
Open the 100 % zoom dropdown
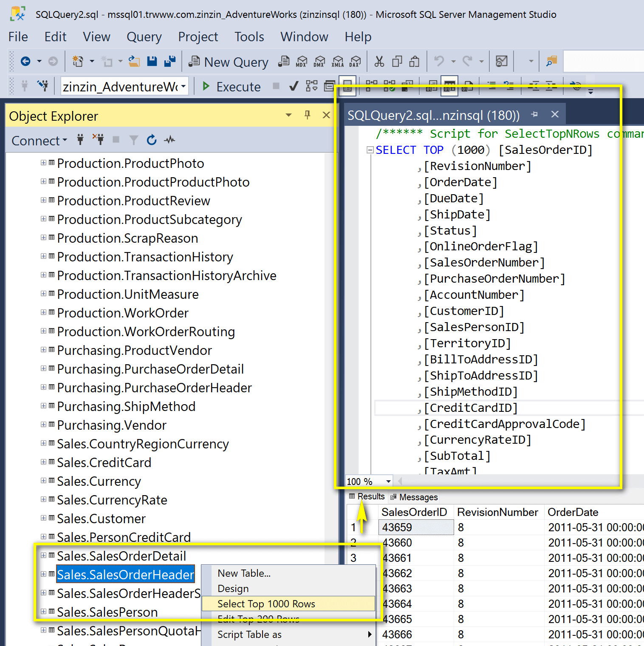pos(388,481)
